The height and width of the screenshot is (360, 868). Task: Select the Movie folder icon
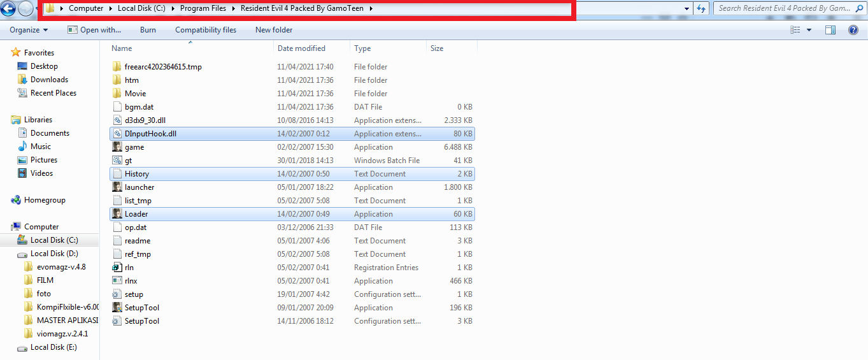pos(117,94)
